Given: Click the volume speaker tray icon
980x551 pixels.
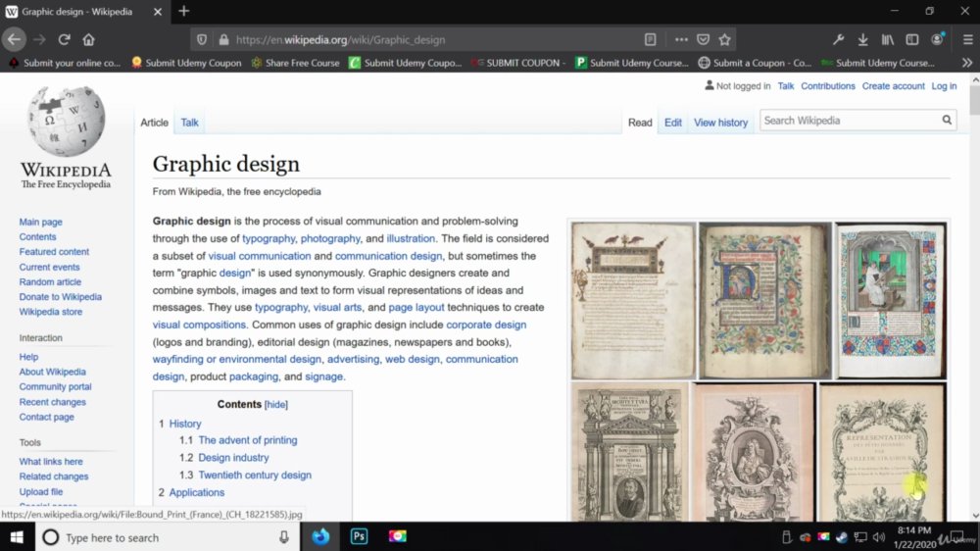Looking at the screenshot, I should [x=879, y=537].
